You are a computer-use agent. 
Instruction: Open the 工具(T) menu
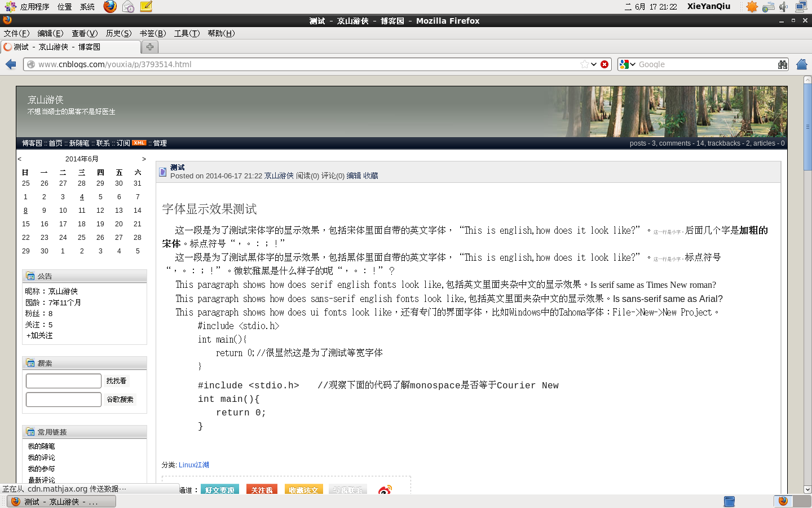click(x=187, y=33)
